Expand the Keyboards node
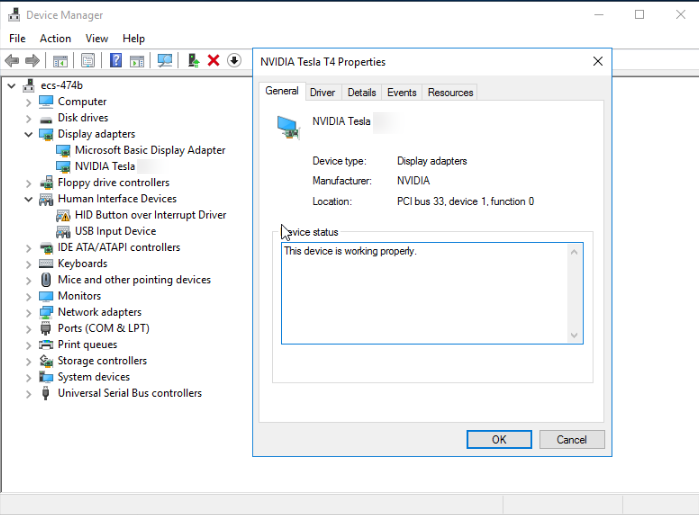This screenshot has height=515, width=699. 29,264
